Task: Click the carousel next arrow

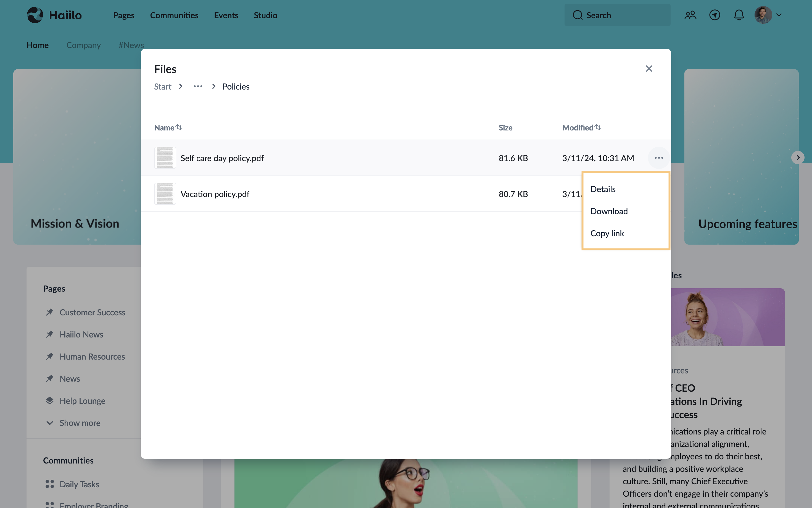Action: pos(798,158)
